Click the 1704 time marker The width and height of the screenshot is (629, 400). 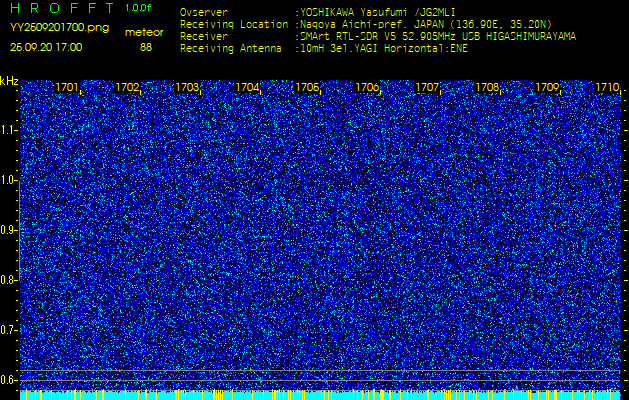point(247,87)
